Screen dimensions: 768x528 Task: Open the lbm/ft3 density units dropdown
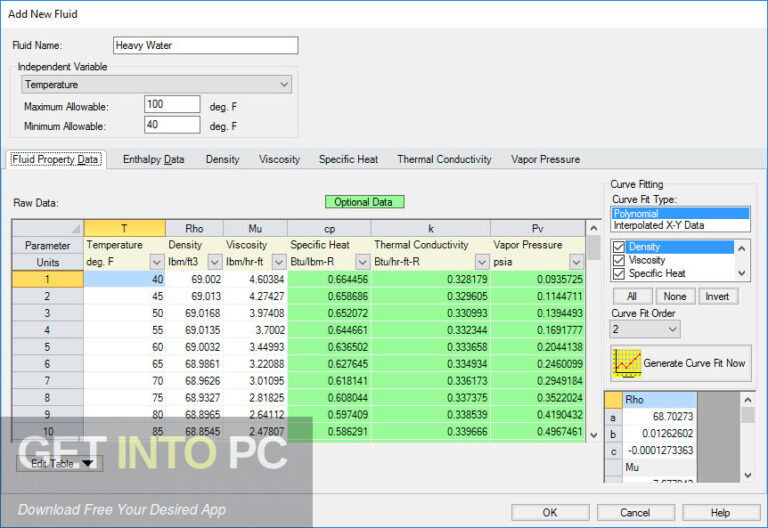tap(215, 262)
